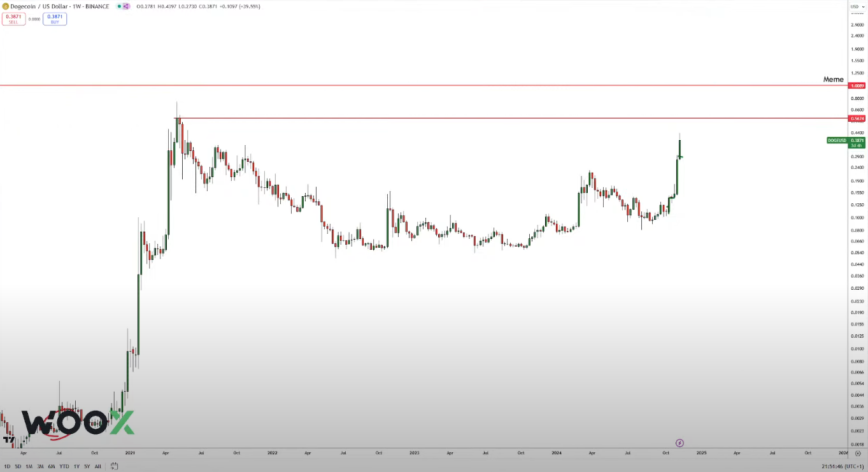Click the 0.0100 value on the price axis
868x472 pixels.
pos(857,348)
